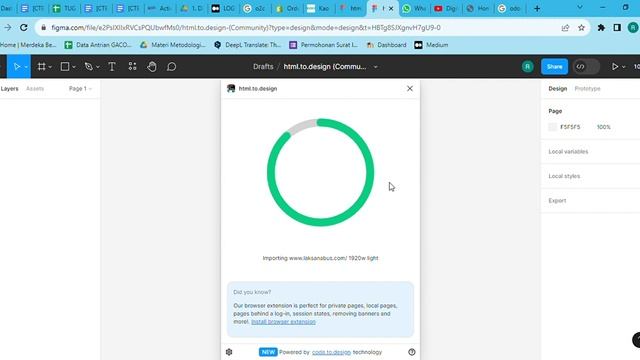This screenshot has height=360, width=640.
Task: Open the tab search chevron
Action: pos(580,7)
